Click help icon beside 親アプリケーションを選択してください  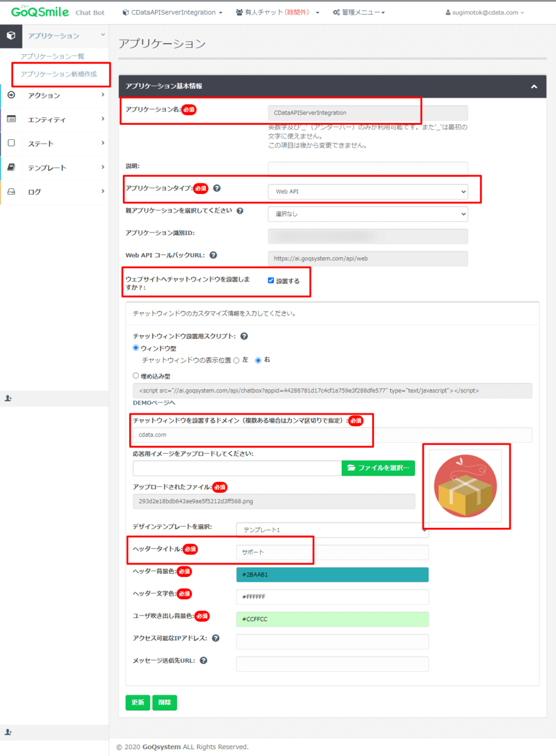click(x=240, y=210)
